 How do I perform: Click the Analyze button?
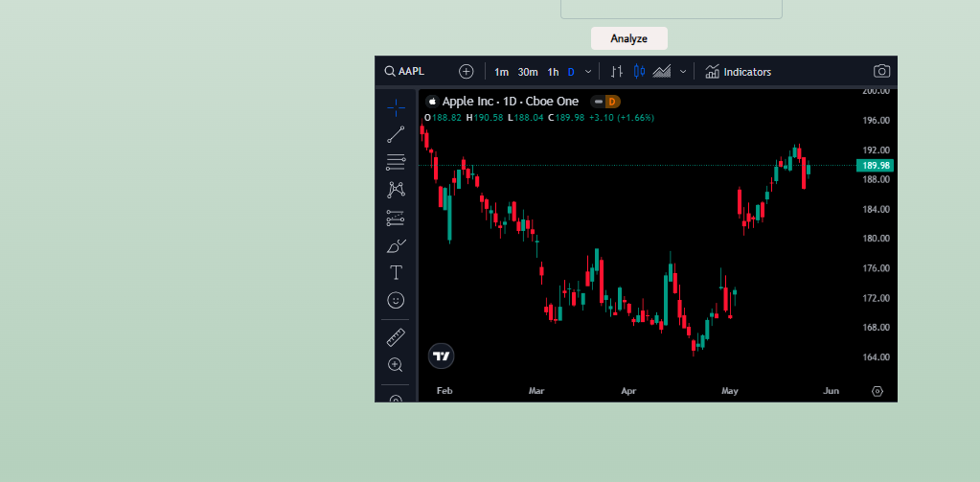pos(628,38)
